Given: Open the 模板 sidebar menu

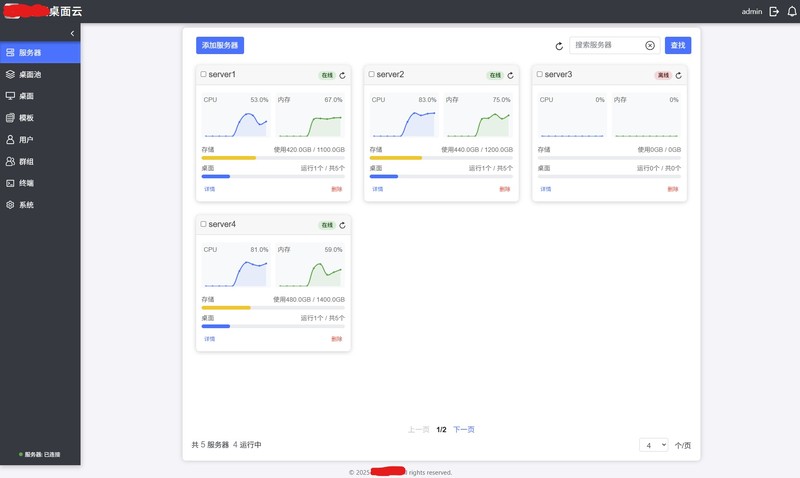Looking at the screenshot, I should (x=40, y=118).
